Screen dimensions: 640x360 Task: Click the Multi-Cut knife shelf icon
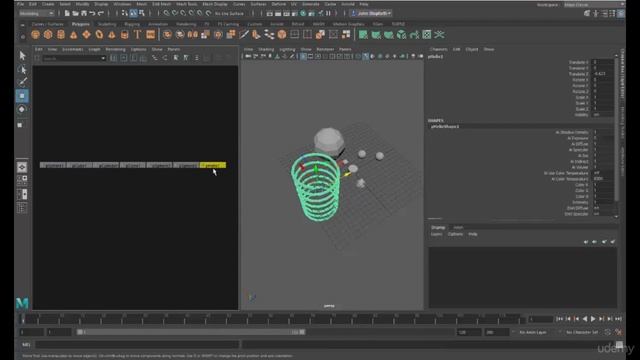(x=244, y=35)
